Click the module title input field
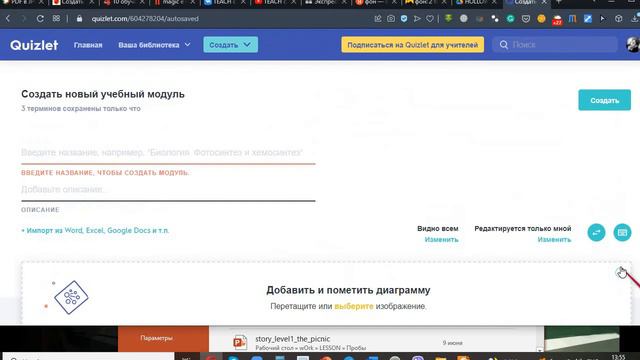The width and height of the screenshot is (640, 360). point(168,153)
